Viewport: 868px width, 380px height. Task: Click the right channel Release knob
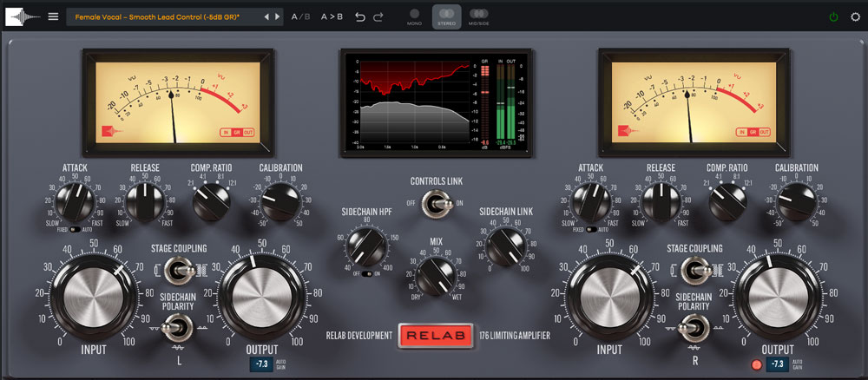click(661, 202)
